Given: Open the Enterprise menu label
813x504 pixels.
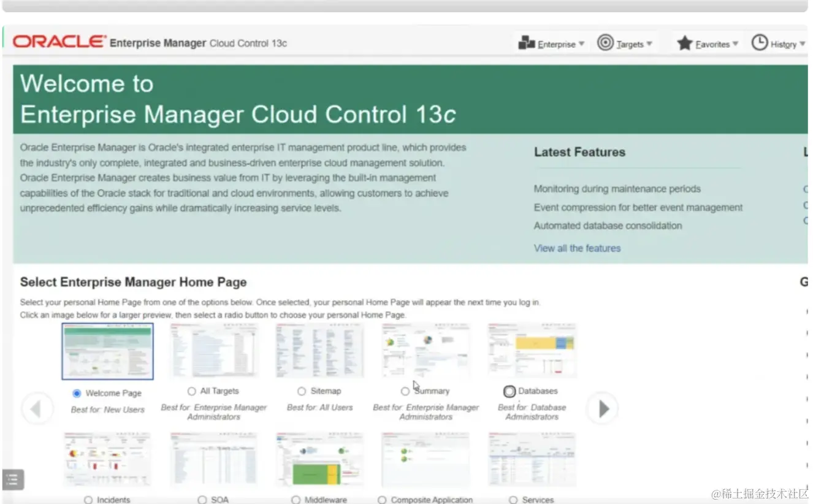Looking at the screenshot, I should click(x=557, y=44).
